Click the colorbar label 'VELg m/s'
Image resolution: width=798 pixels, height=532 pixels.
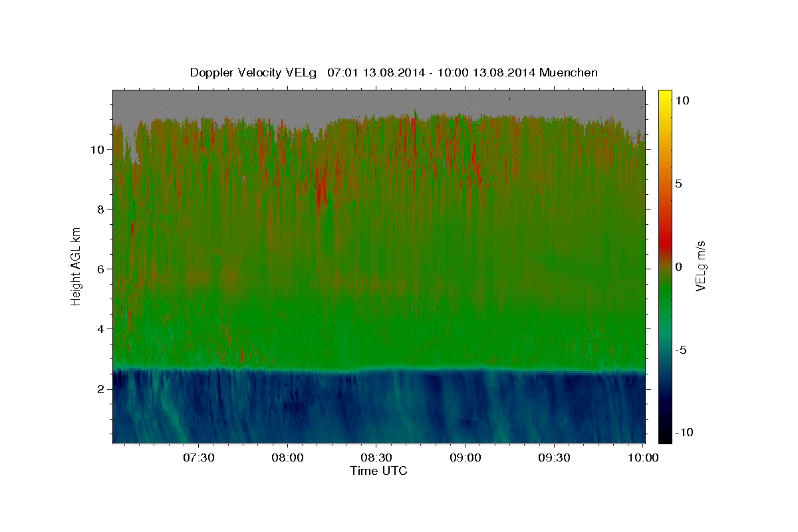[700, 265]
